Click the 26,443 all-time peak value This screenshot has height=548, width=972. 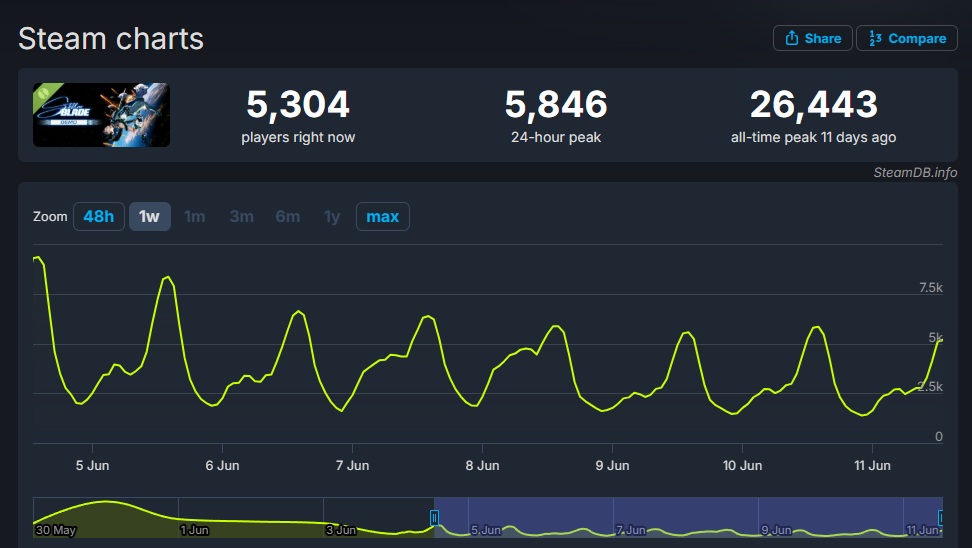(x=814, y=104)
